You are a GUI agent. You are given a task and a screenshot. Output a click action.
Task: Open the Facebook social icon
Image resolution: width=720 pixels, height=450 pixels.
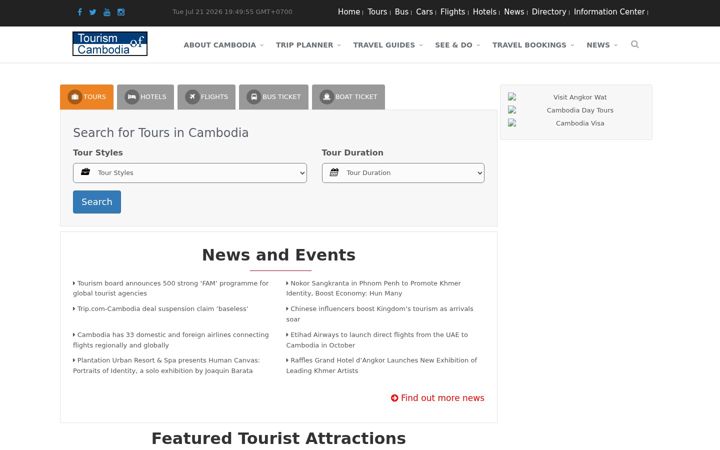click(x=80, y=12)
